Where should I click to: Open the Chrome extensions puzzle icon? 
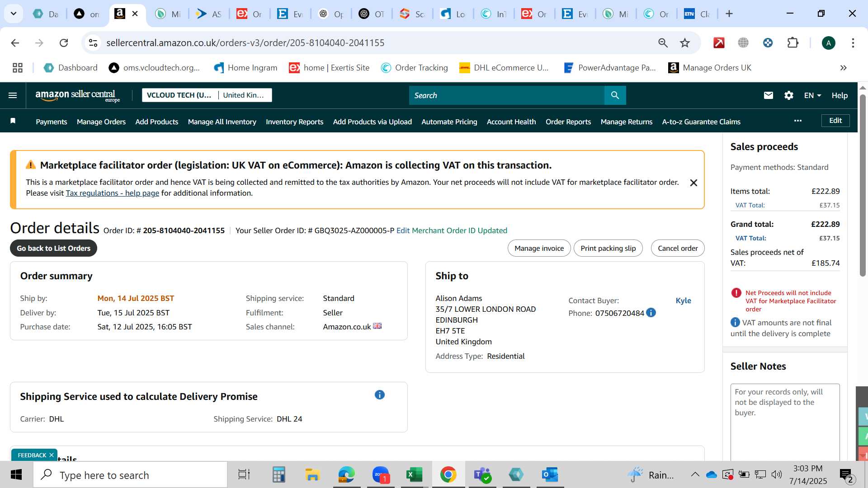click(793, 43)
